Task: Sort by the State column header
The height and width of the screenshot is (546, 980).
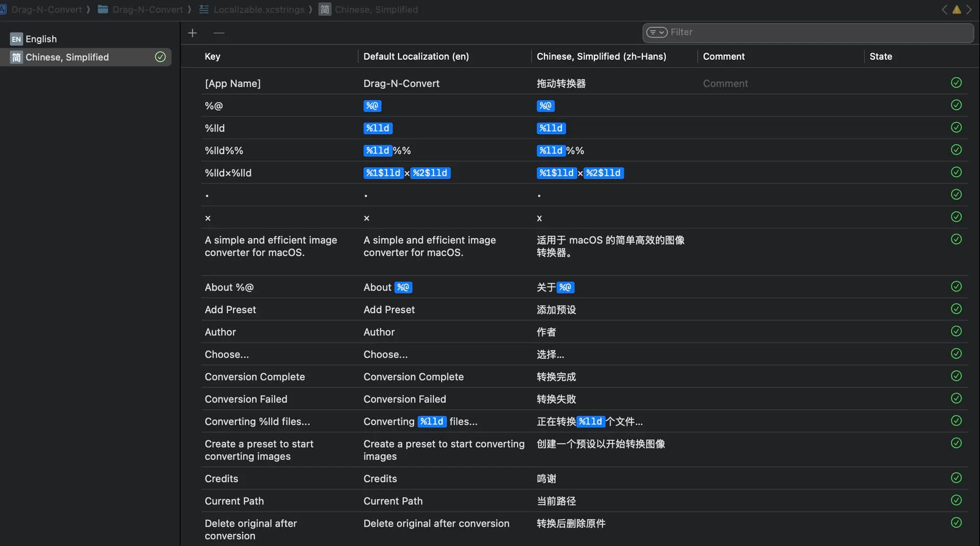Action: pyautogui.click(x=880, y=57)
